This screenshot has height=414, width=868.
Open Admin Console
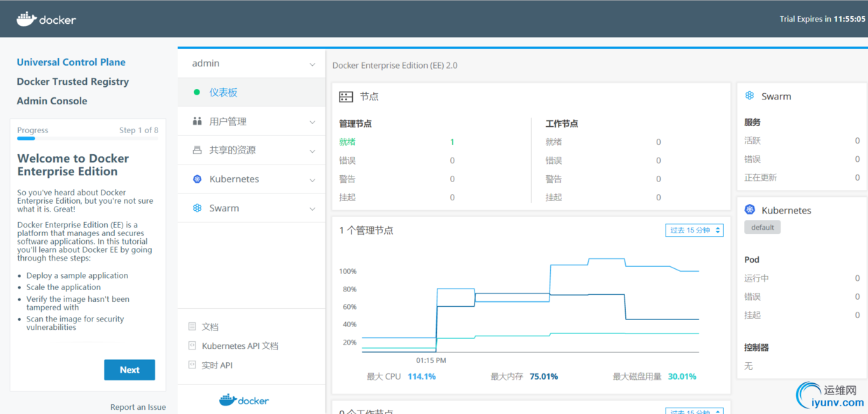(52, 101)
